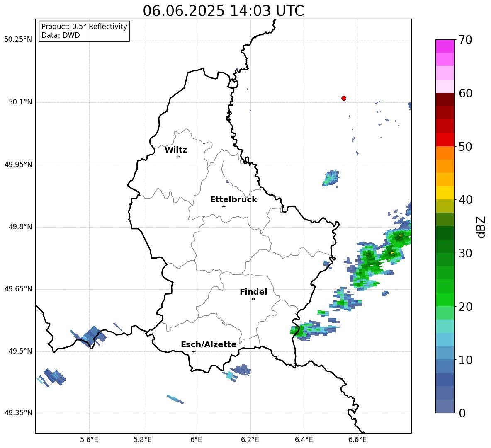The image size is (491, 448).
Task: Click the 5.8°E longitude label
Action: tap(143, 440)
